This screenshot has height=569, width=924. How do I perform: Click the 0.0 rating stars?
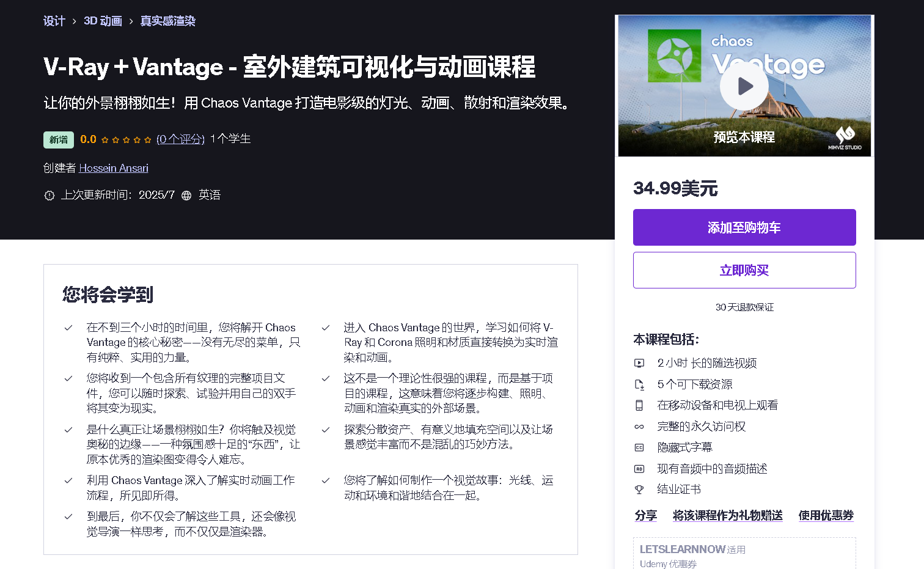point(126,140)
